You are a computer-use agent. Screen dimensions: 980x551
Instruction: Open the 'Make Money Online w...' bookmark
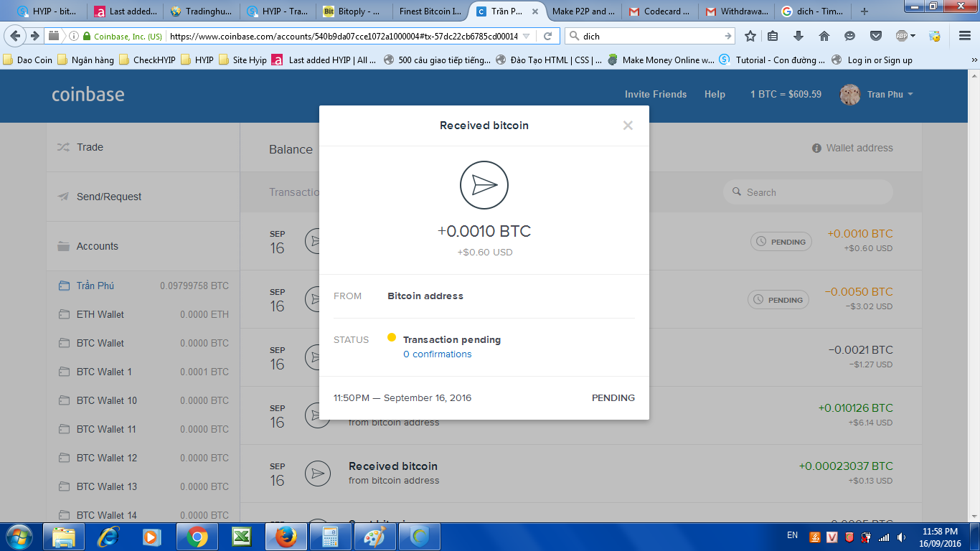[661, 60]
